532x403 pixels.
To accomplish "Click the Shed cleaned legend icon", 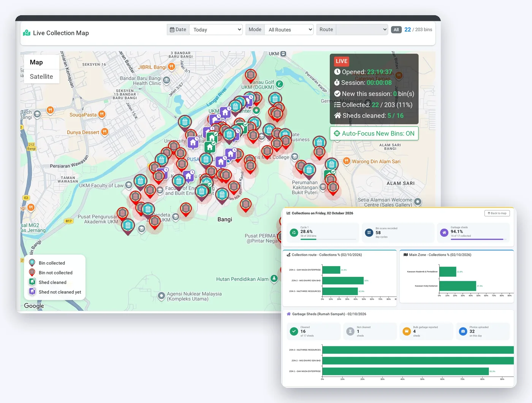I will tap(32, 282).
